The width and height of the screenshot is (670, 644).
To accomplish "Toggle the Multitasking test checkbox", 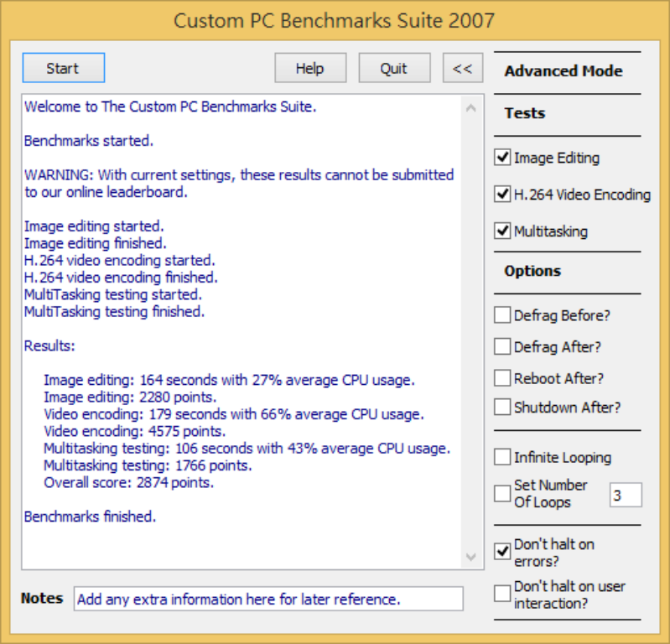I will [503, 231].
